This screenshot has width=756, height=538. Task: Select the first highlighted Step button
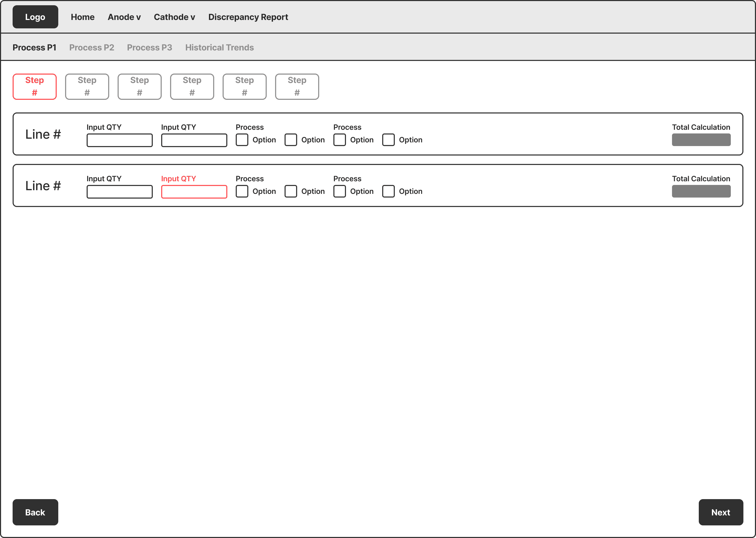tap(34, 86)
